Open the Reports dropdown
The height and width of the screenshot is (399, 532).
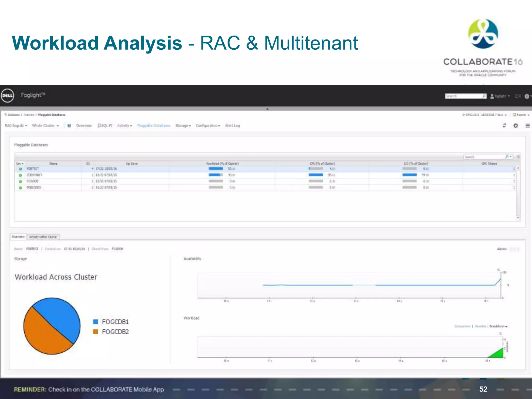click(x=521, y=115)
